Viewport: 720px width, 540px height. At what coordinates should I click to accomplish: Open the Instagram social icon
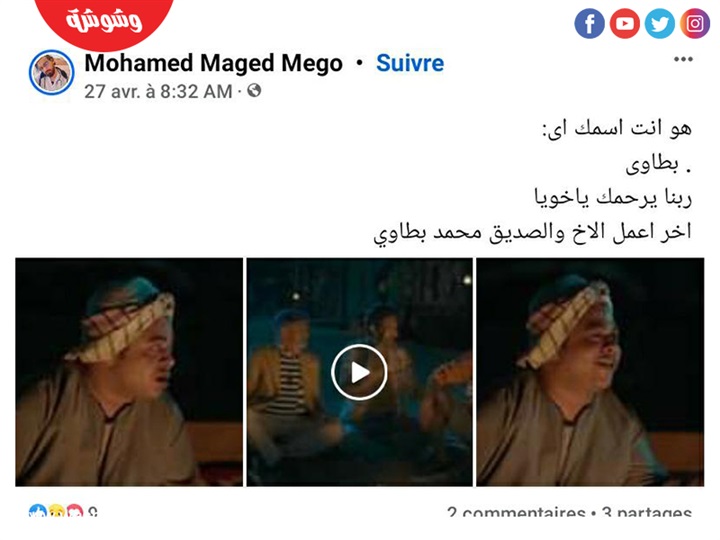695,23
